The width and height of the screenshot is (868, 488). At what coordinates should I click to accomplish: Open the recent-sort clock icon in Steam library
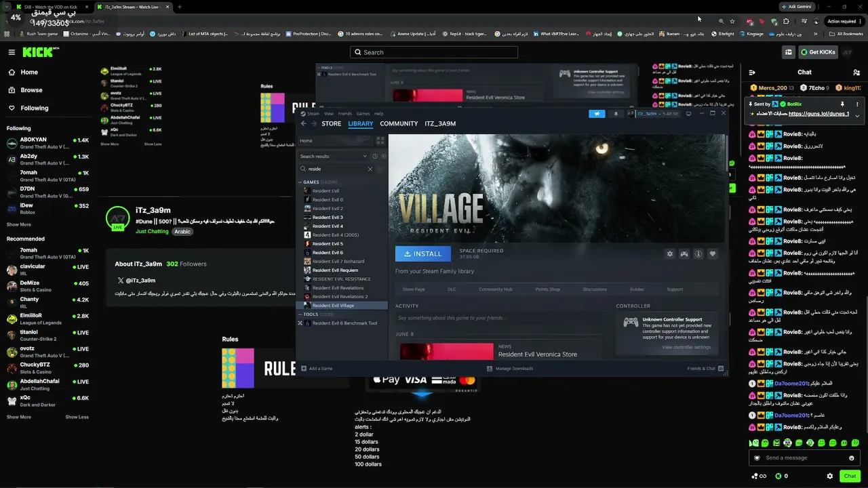pos(374,156)
